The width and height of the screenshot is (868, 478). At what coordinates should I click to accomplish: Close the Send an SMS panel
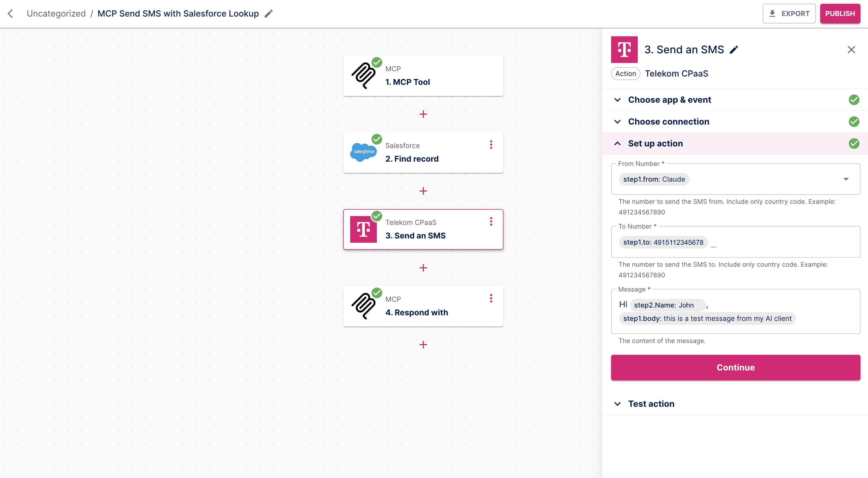tap(851, 50)
